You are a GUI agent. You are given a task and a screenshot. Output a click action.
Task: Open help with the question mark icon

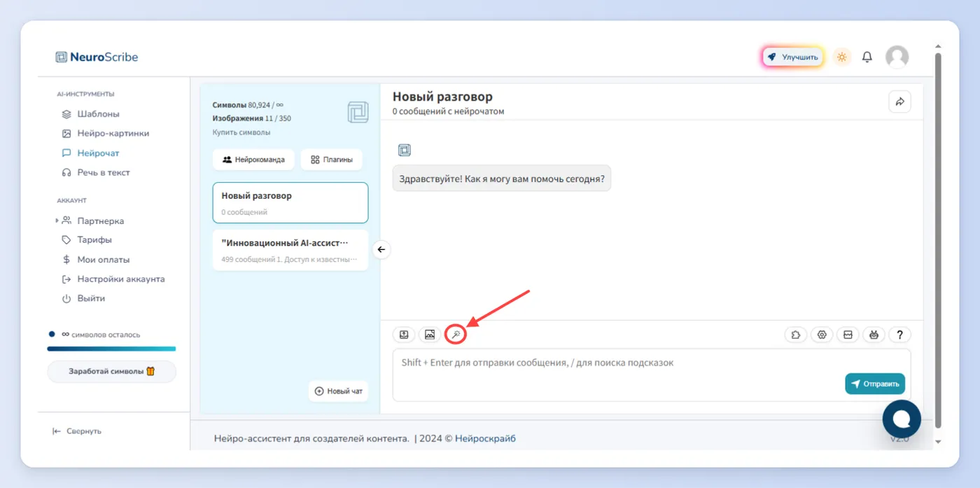[x=899, y=335]
